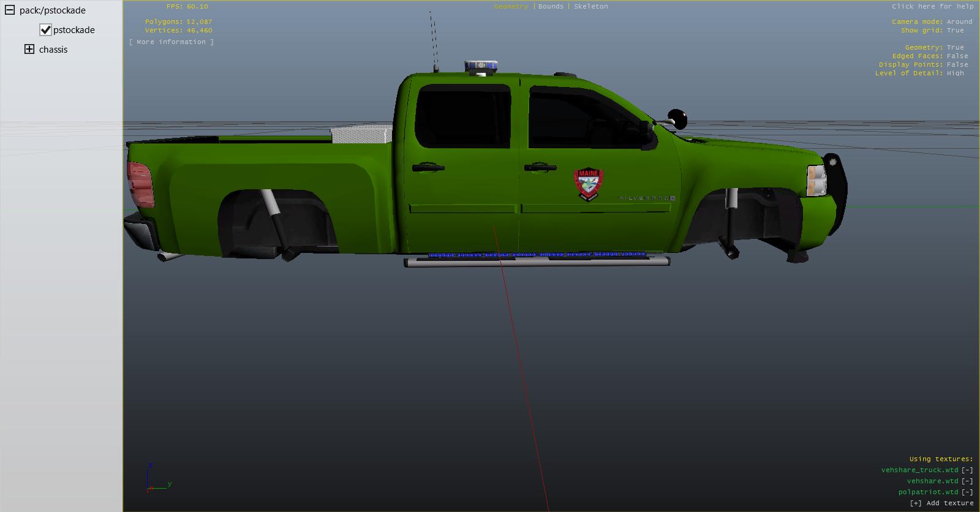Uncheck the pstockade model checkbox
Screen dimensions: 980x512
click(45, 30)
